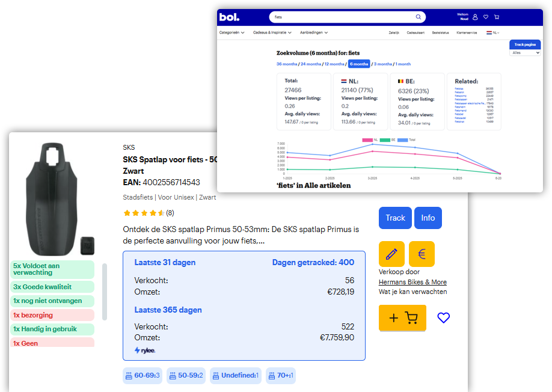This screenshot has height=392, width=552.
Task: Open the Hermans Bikes & More seller link
Action: [412, 282]
